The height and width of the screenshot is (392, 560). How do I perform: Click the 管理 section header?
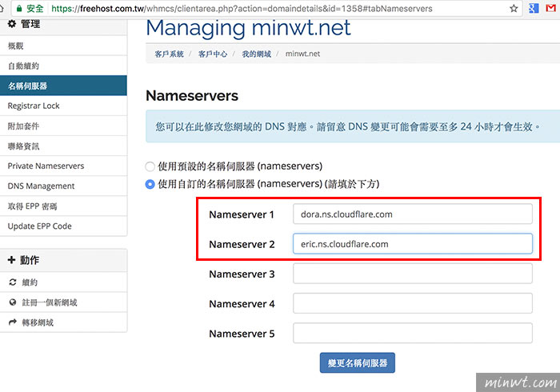click(x=63, y=24)
